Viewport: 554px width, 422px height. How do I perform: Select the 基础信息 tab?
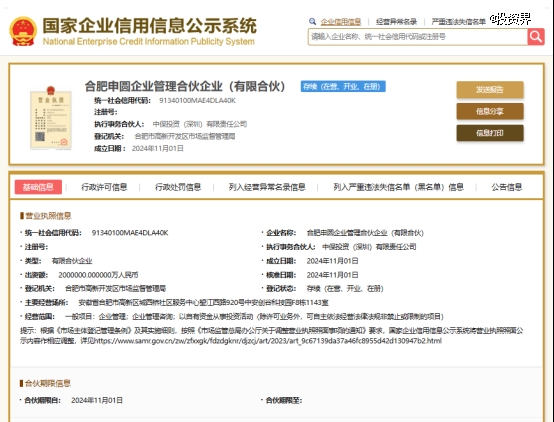(38, 187)
